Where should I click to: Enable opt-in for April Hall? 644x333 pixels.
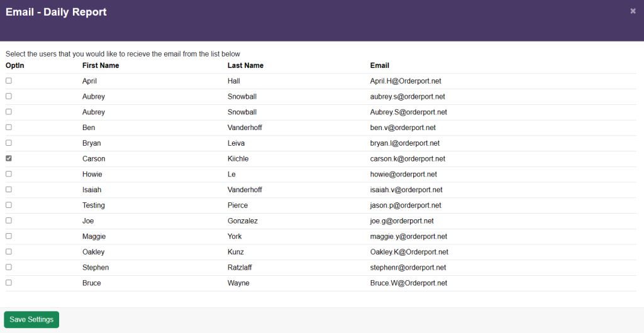tap(9, 81)
